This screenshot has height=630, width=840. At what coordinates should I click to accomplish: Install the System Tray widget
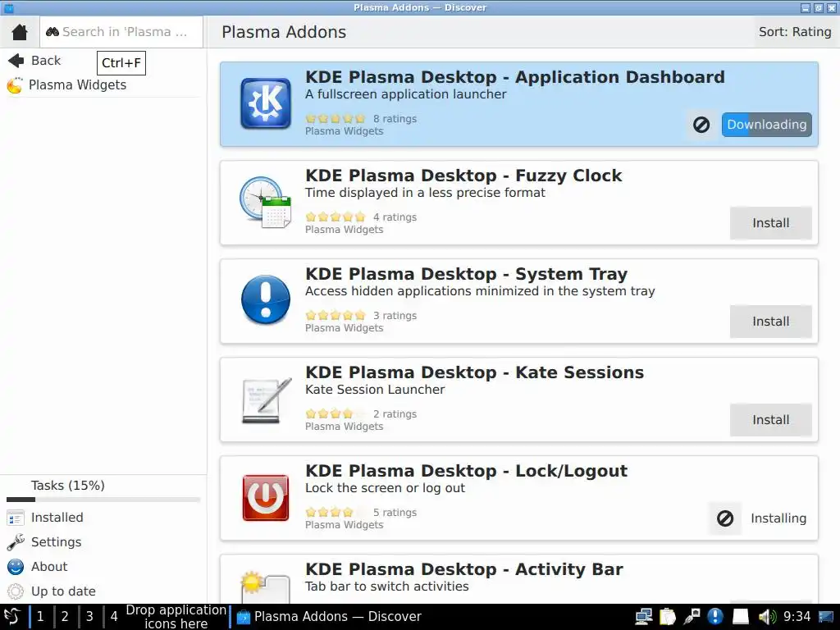coord(770,322)
